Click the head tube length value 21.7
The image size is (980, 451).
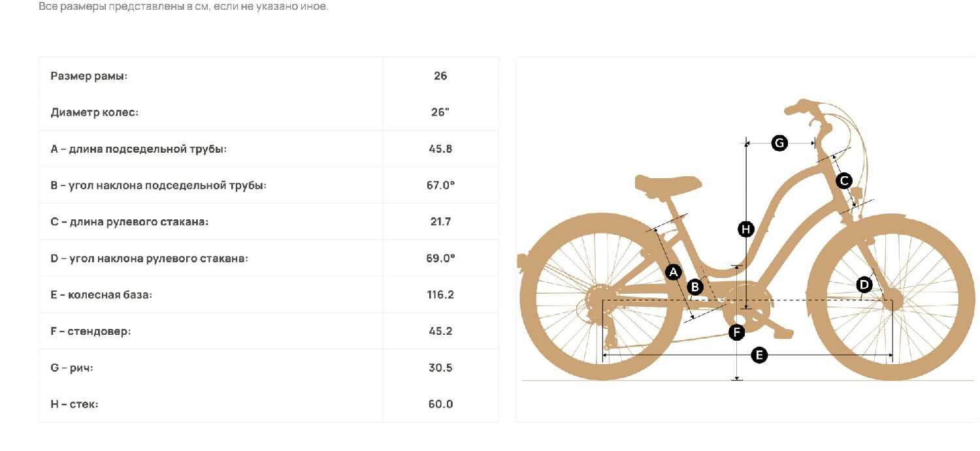pos(440,222)
